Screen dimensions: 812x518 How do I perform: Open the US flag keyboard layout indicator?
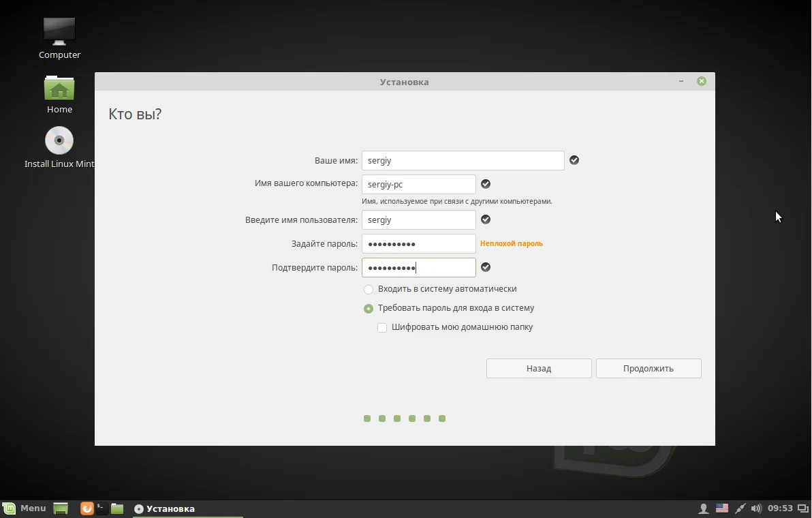[722, 508]
